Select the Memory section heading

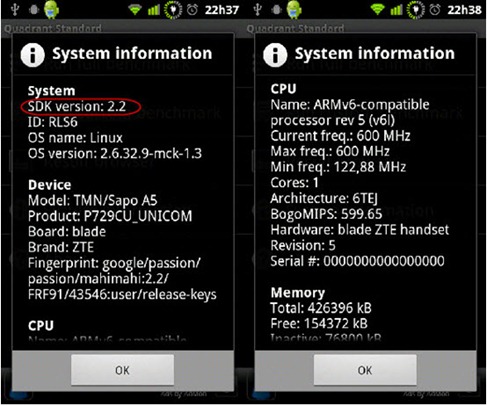298,293
